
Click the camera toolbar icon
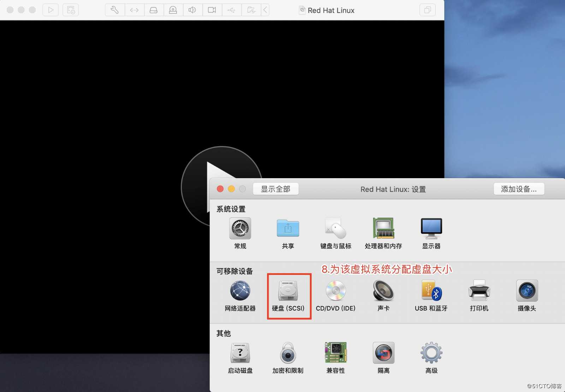coord(212,10)
